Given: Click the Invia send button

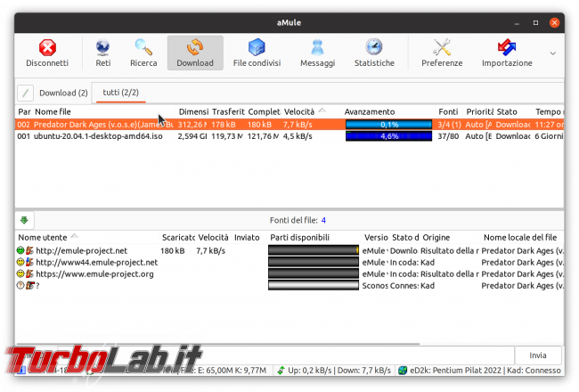Looking at the screenshot, I should 538,355.
